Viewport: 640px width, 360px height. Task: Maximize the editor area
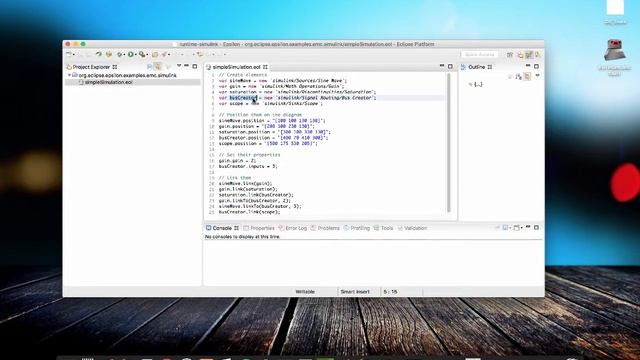[450, 66]
